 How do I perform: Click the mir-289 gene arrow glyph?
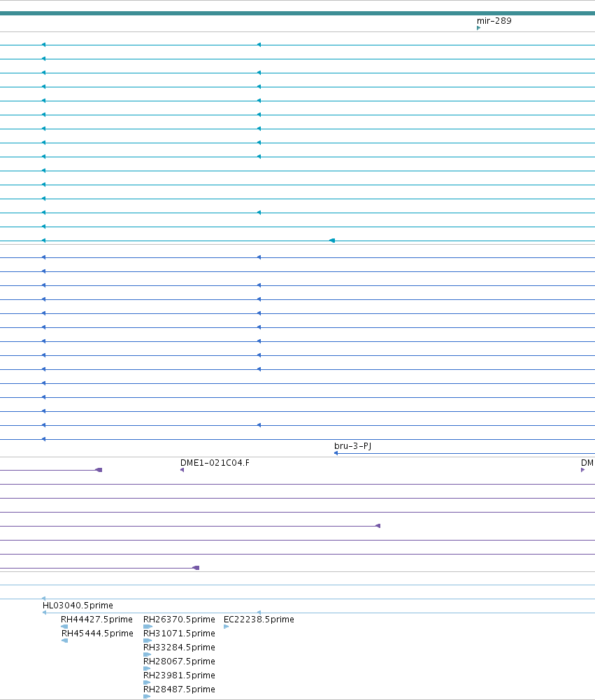[x=478, y=28]
